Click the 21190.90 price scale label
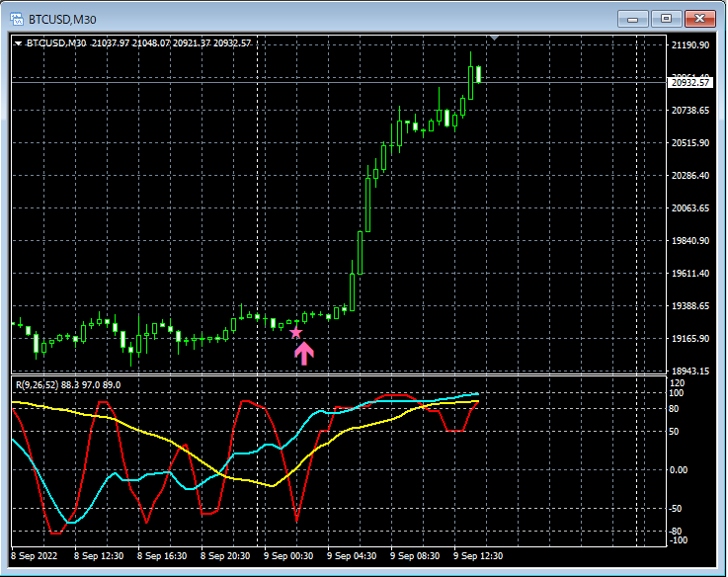728x577 pixels. [690, 45]
